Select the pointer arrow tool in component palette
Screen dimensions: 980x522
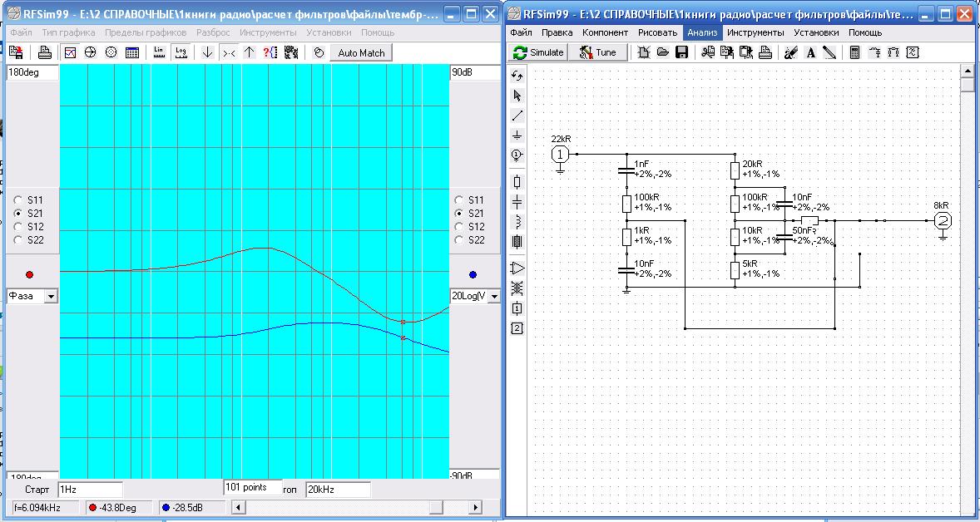click(517, 96)
